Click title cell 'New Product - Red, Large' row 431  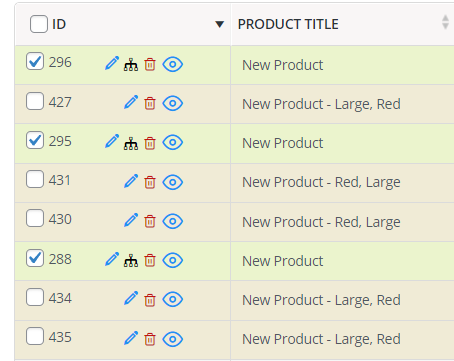coord(321,182)
